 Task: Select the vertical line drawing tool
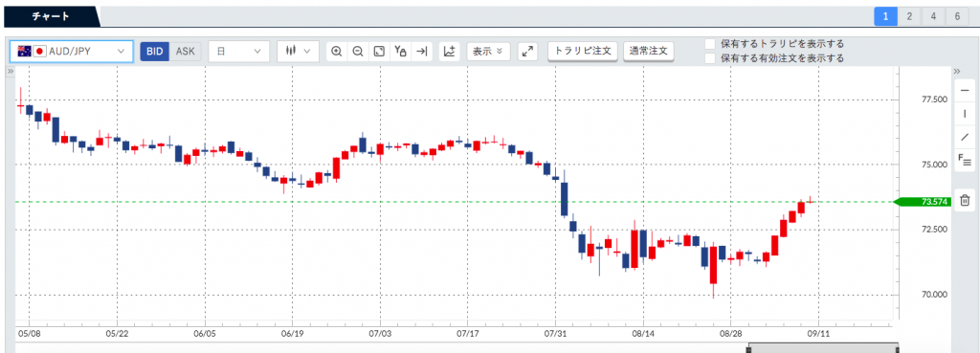point(965,113)
